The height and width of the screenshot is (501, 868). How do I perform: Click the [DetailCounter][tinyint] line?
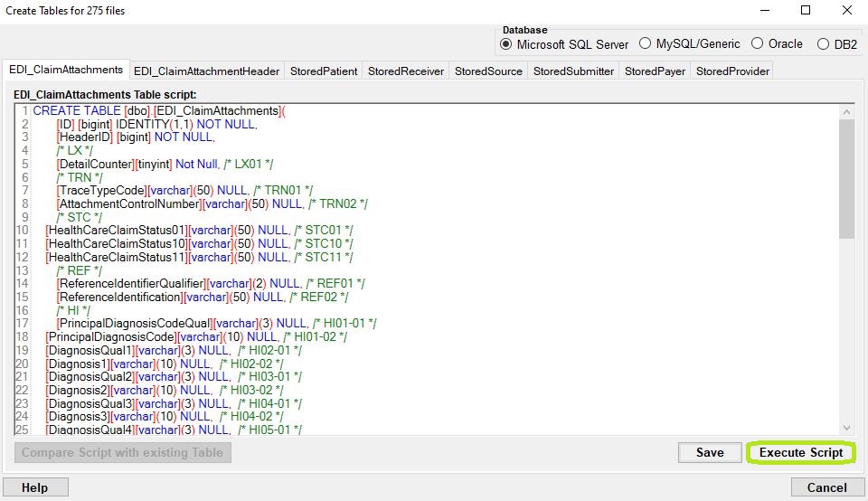coord(165,164)
